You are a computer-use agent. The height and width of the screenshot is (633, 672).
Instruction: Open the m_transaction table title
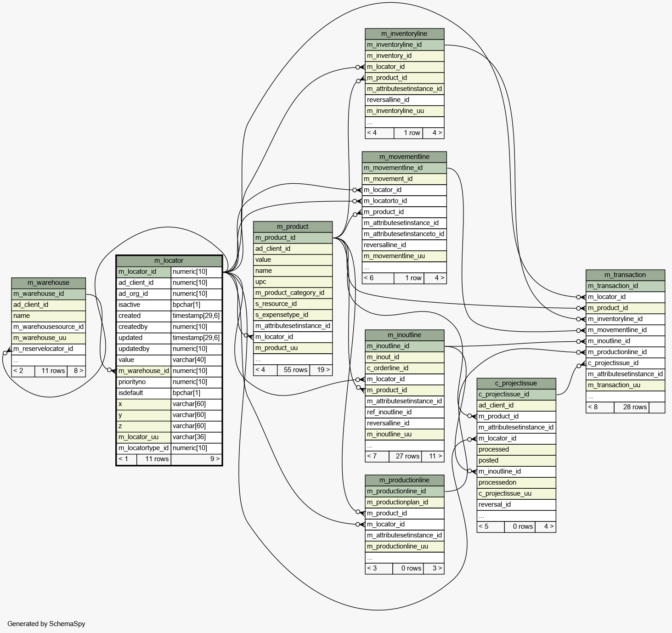pyautogui.click(x=625, y=275)
